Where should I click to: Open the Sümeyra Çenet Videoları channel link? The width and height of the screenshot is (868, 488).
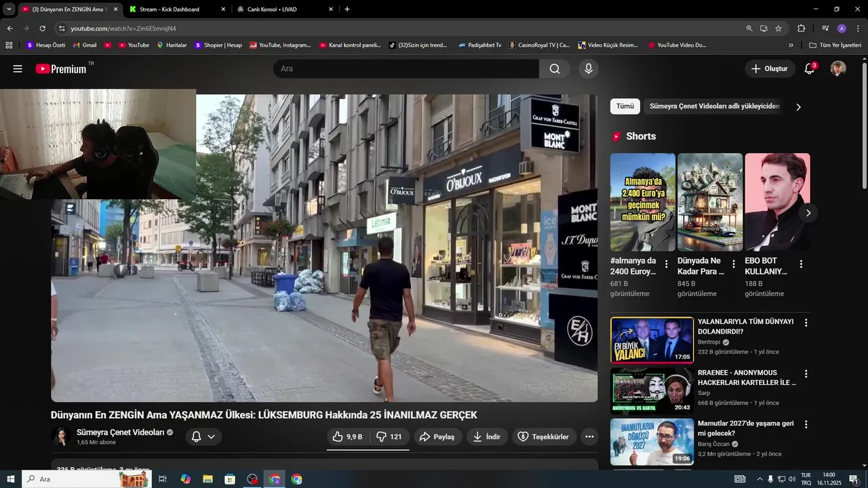click(120, 432)
